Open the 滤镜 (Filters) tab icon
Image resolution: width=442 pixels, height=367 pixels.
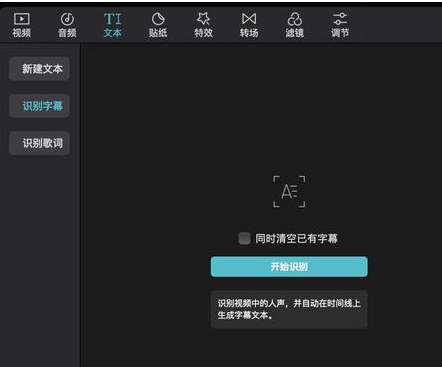pos(295,19)
